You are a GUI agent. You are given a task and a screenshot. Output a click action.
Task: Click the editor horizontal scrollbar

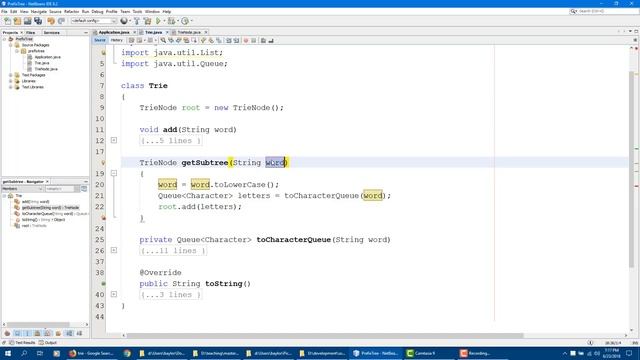pos(324,336)
